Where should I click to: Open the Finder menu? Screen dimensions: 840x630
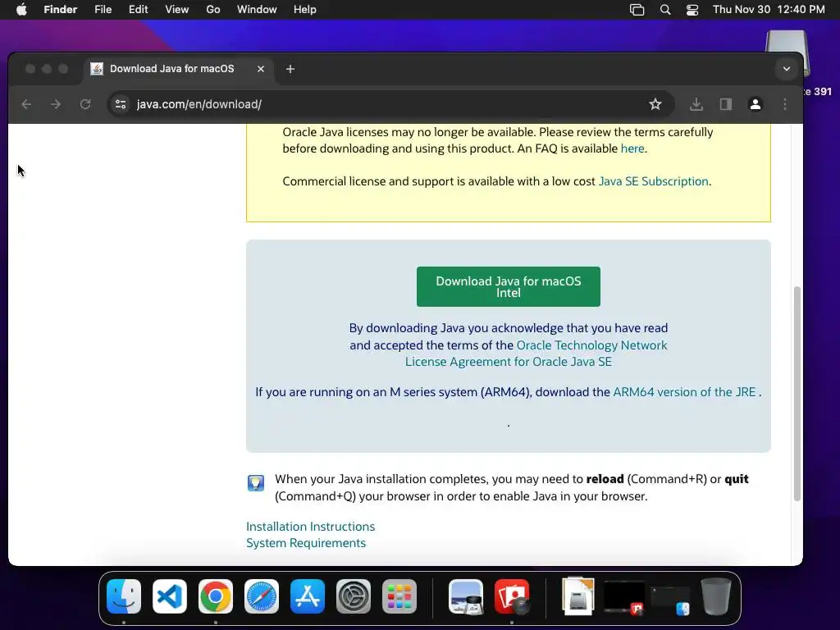tap(61, 10)
